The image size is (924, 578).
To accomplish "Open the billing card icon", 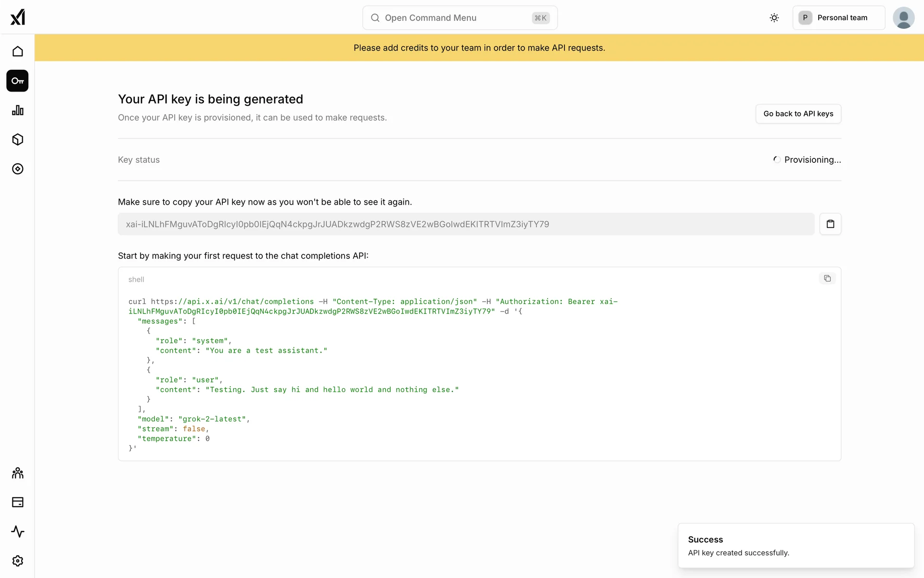I will 18,502.
